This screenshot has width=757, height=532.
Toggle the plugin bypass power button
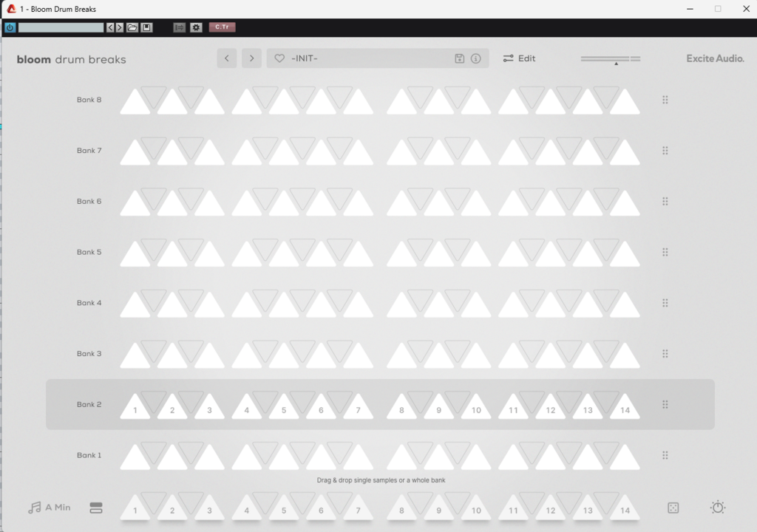[x=10, y=27]
